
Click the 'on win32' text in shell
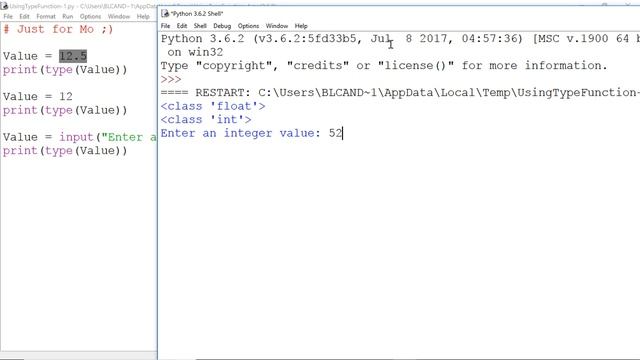[195, 52]
